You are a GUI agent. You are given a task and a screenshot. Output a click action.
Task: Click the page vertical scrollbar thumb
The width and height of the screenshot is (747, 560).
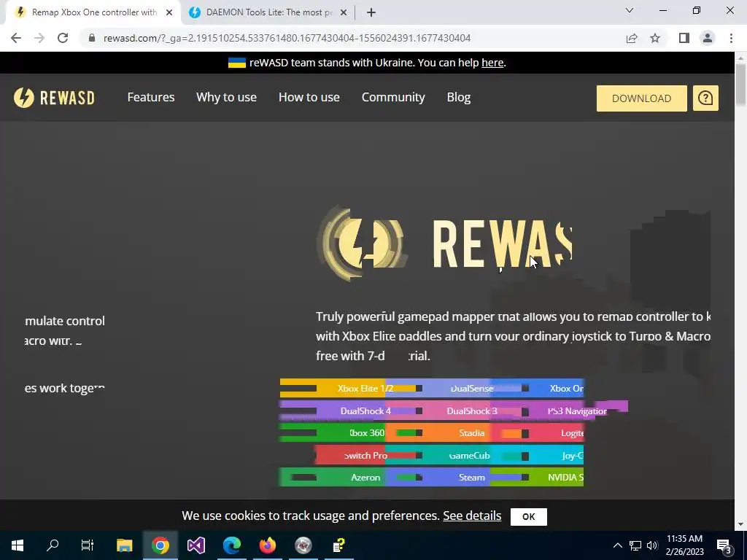point(740,85)
